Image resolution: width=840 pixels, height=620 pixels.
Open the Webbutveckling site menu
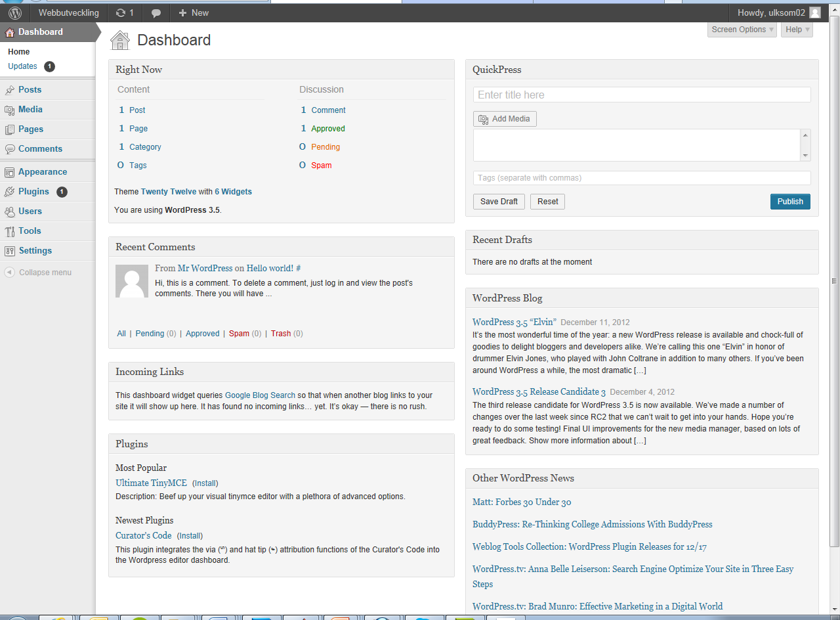coord(69,12)
